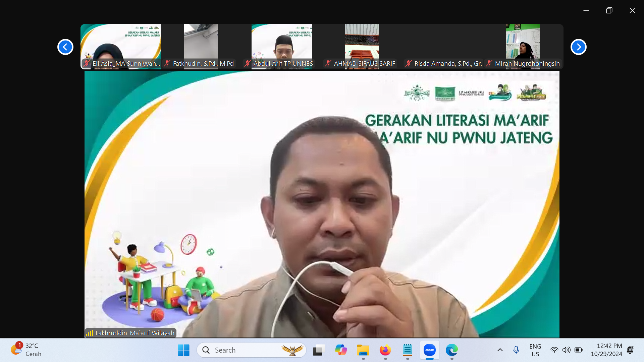Viewport: 644px width, 362px height.
Task: Open Task View from taskbar
Action: click(319, 350)
